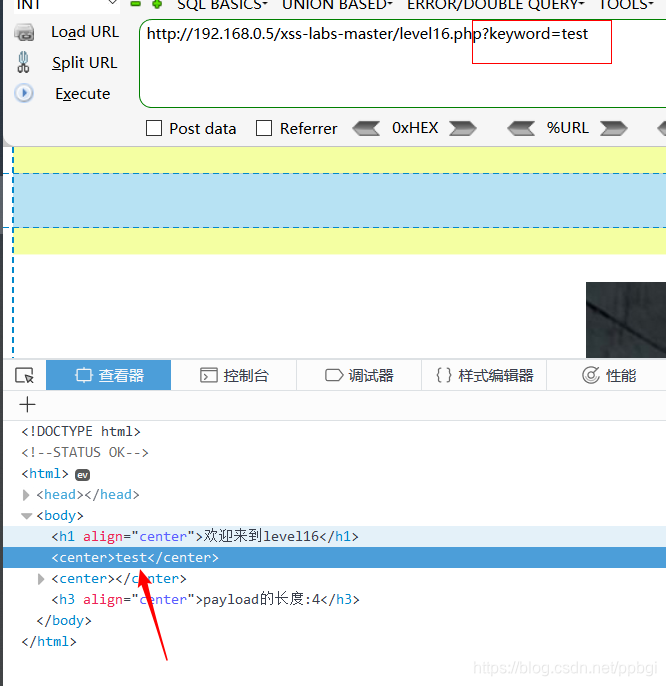Click the Load URL button label
The width and height of the screenshot is (666, 686).
[85, 32]
